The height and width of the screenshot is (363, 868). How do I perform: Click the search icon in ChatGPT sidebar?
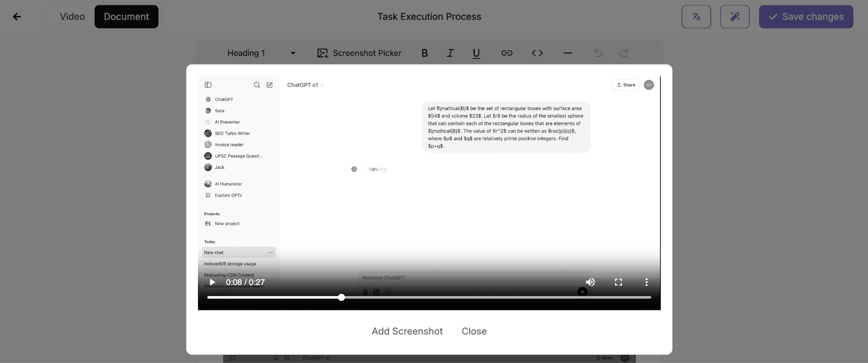257,85
